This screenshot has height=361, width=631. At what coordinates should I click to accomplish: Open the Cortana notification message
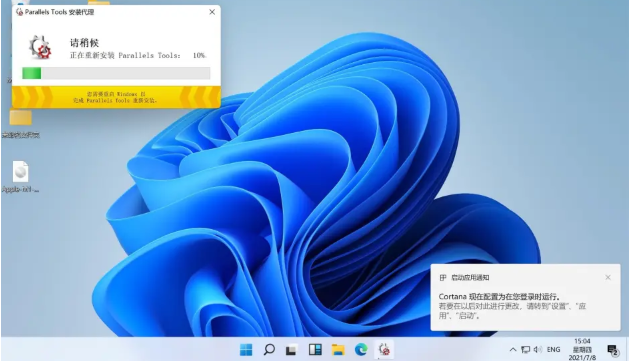(512, 306)
